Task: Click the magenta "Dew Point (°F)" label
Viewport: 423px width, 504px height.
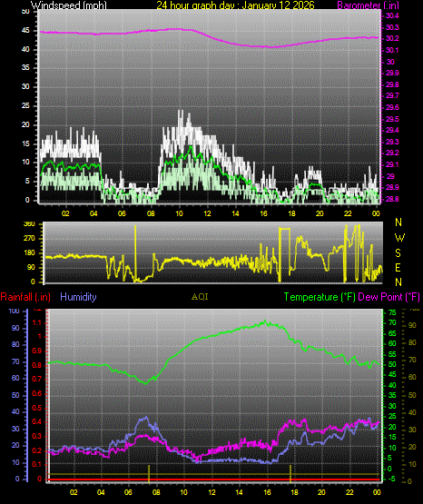Action: [x=389, y=297]
